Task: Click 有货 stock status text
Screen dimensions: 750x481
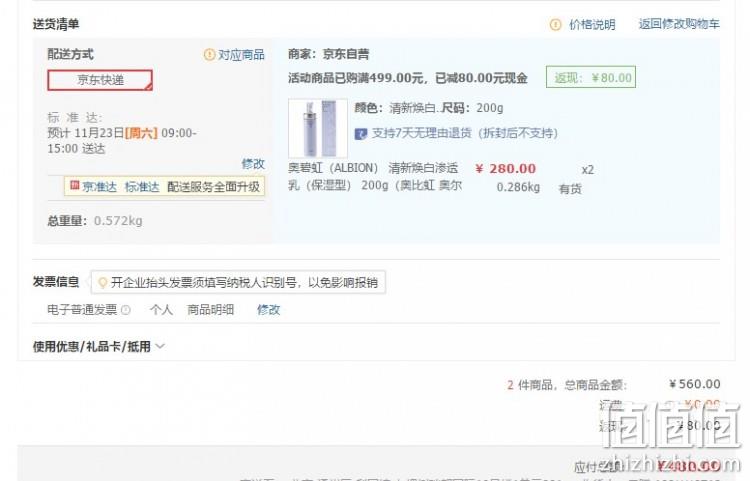Action: click(x=570, y=189)
